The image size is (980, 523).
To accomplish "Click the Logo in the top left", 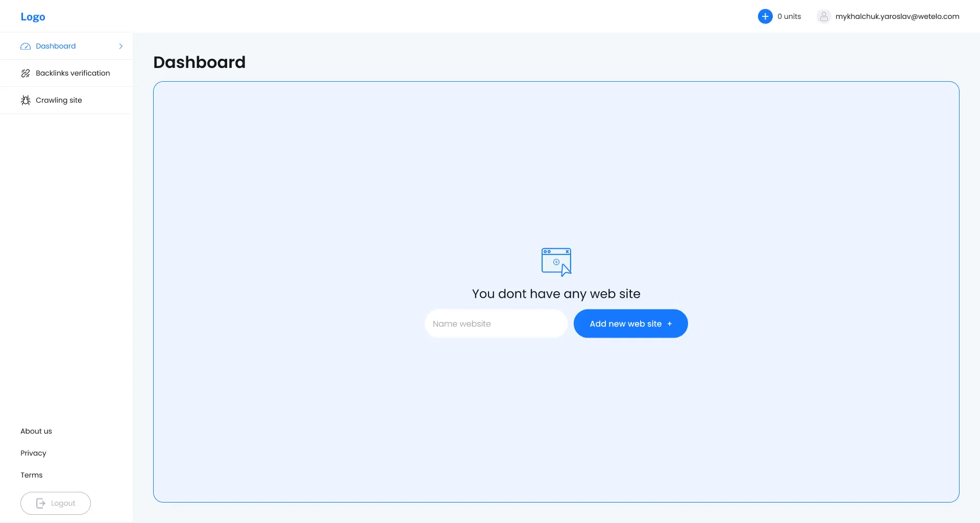I will (x=33, y=16).
